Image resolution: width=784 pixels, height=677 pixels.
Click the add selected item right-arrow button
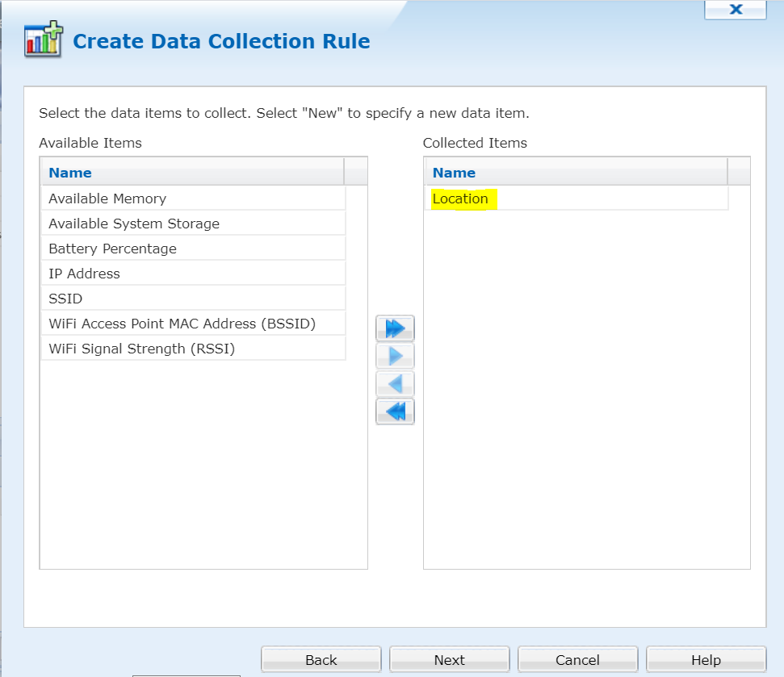(395, 356)
